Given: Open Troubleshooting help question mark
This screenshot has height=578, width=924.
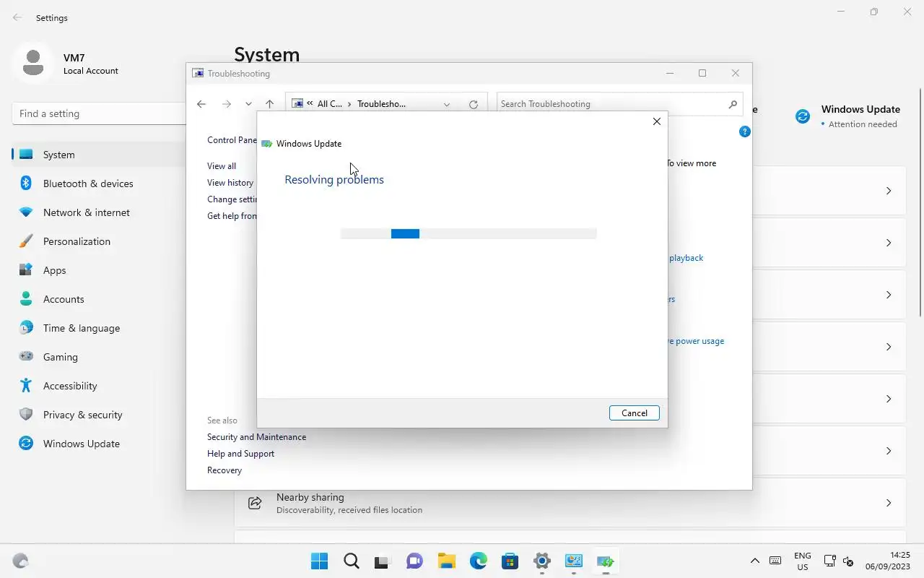Looking at the screenshot, I should pos(745,131).
